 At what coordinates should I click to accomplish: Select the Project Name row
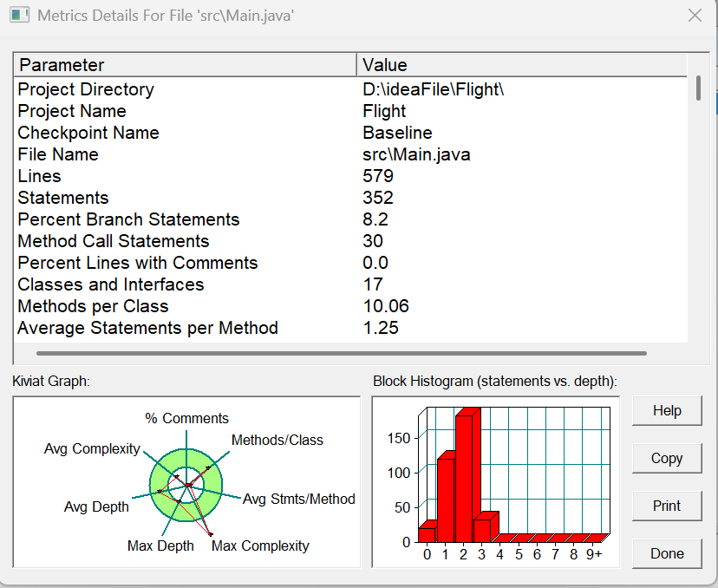(350, 111)
